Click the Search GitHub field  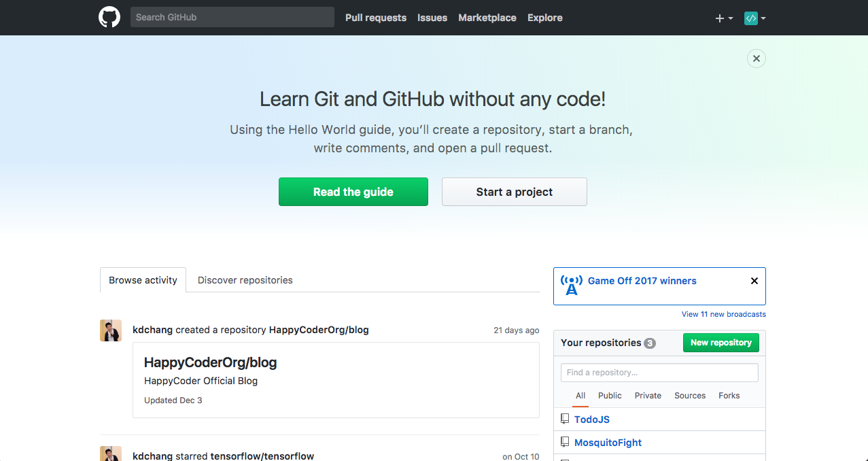tap(231, 17)
